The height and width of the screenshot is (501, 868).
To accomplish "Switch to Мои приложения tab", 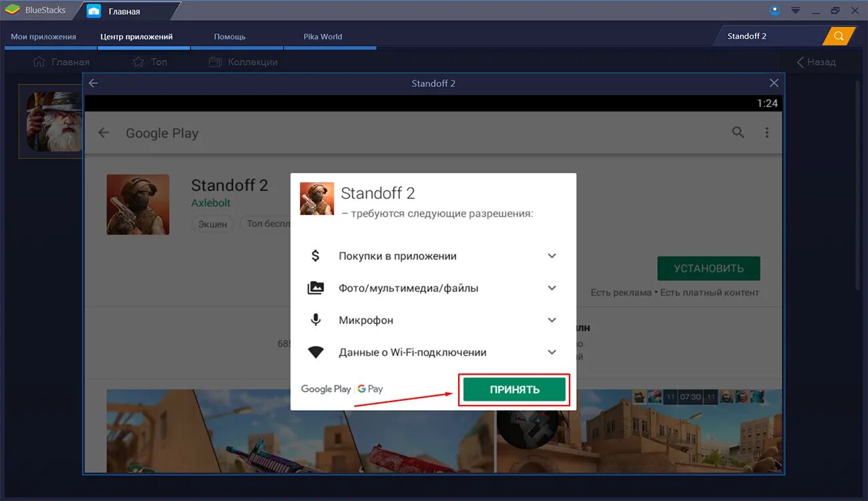I will point(43,37).
